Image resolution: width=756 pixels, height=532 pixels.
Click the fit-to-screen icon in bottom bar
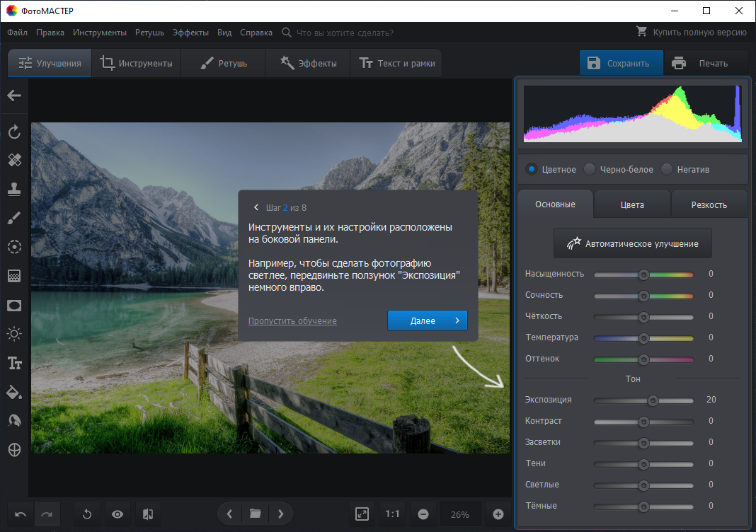coord(362,514)
